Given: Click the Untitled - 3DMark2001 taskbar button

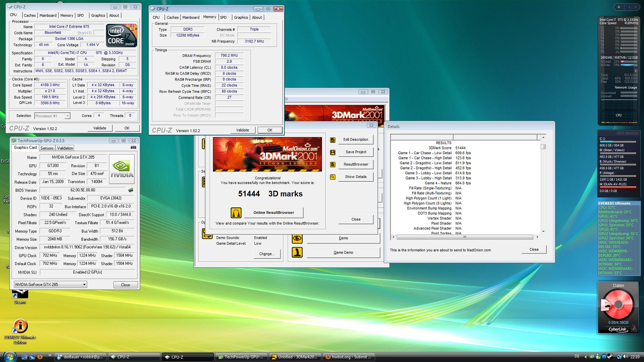Looking at the screenshot, I should pos(295,357).
